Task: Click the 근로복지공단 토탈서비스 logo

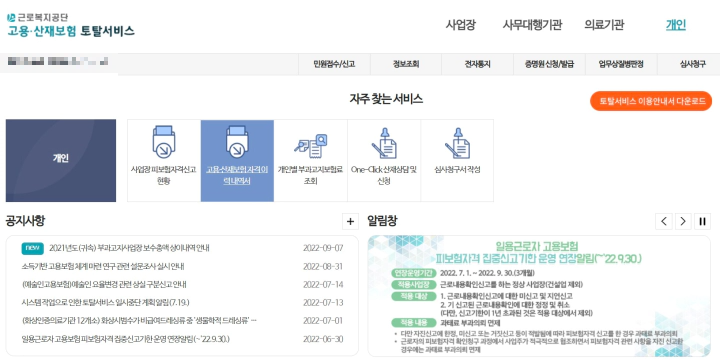Action: pos(70,25)
